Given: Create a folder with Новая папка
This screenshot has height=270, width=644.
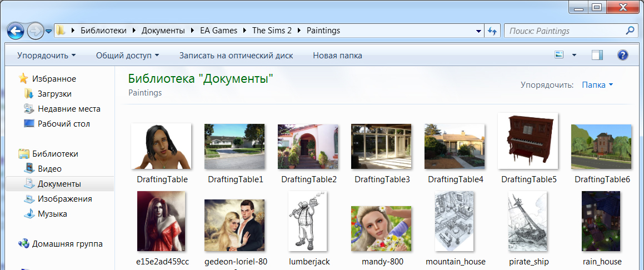Looking at the screenshot, I should click(x=337, y=56).
